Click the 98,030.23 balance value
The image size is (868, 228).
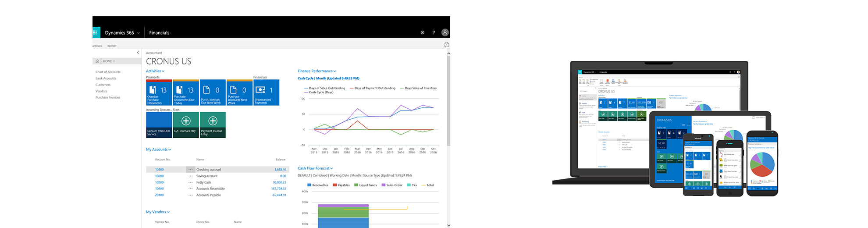[279, 182]
